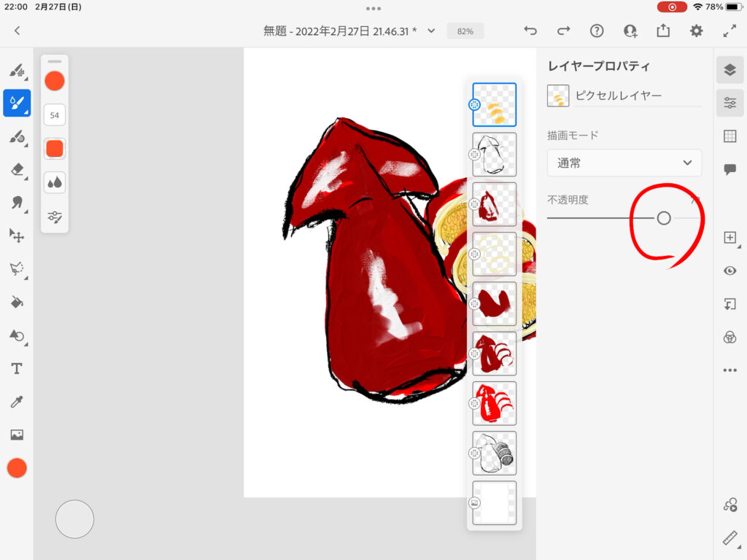Tap the undo arrow button
The image size is (747, 560).
pos(530,31)
